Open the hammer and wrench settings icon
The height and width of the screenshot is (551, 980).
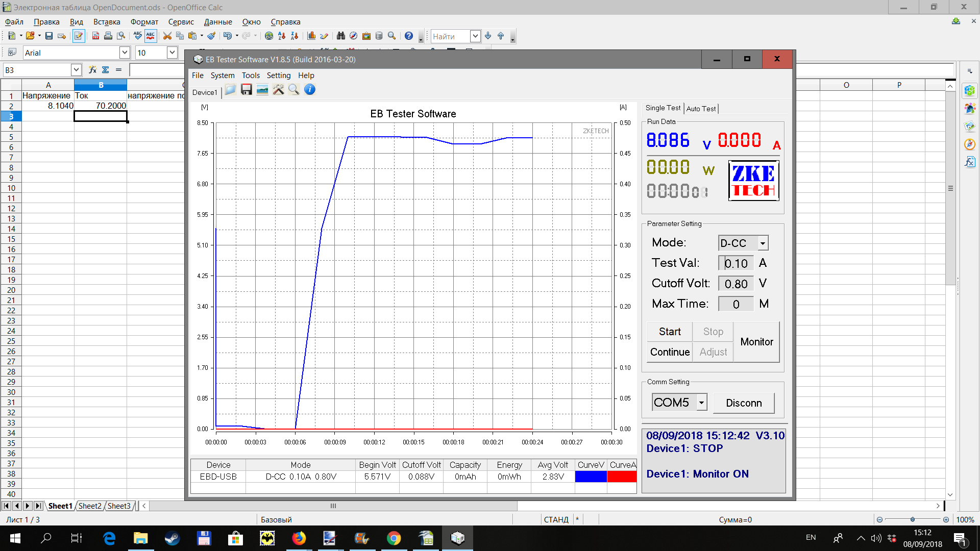pos(278,90)
